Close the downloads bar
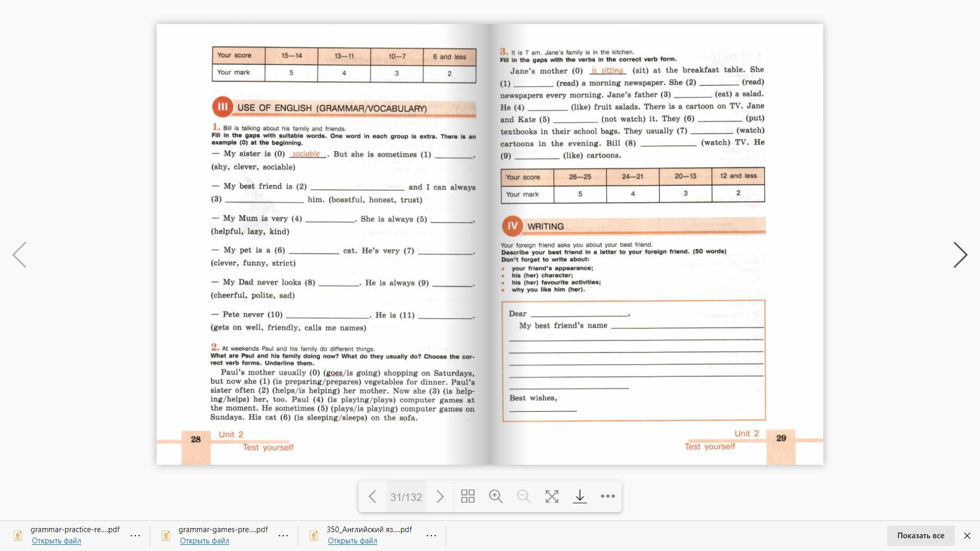980x551 pixels. (967, 536)
